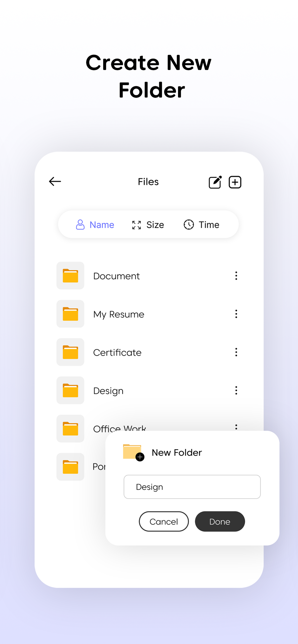Screen dimensions: 298x644
Task: Confirm folder creation with Done
Action: pyautogui.click(x=220, y=521)
